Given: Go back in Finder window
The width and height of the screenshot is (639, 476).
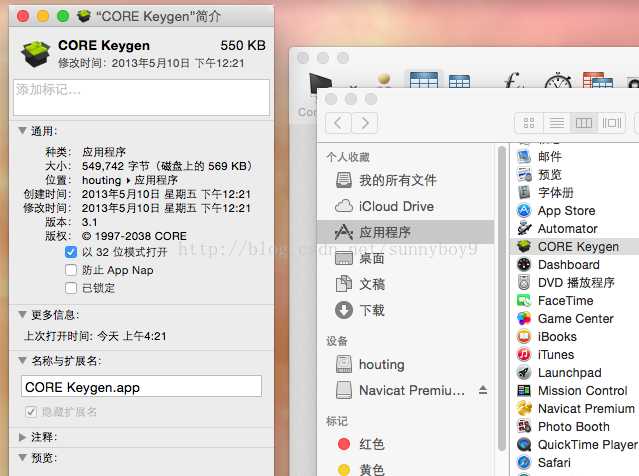Looking at the screenshot, I should click(338, 123).
